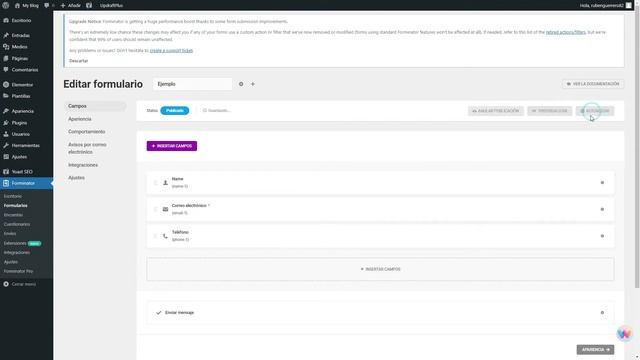Screen dimensions: 640x360
Task: Open form settings gear next to name
Action: [x=241, y=84]
